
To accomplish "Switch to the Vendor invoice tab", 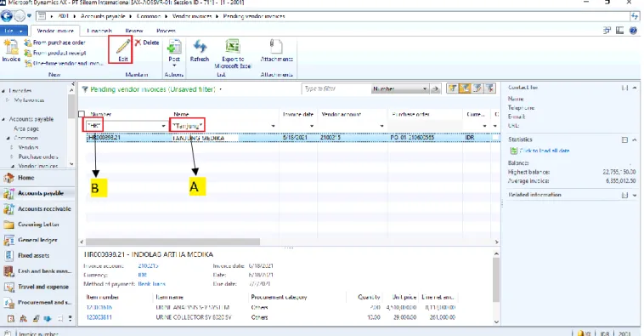I will (x=55, y=31).
